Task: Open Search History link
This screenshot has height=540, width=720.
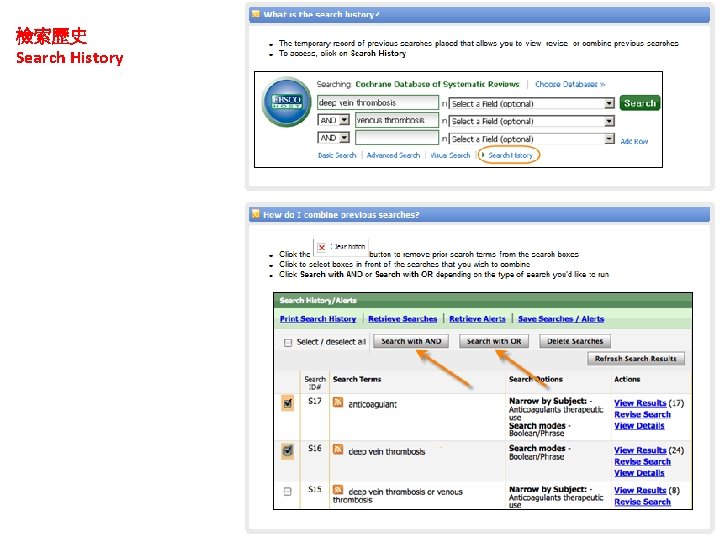Action: click(x=510, y=155)
